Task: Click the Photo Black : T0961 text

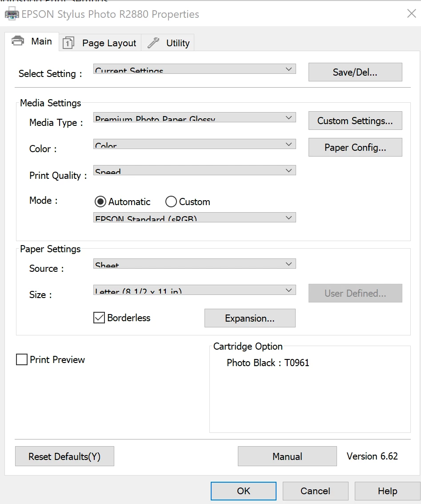Action: pyautogui.click(x=268, y=363)
